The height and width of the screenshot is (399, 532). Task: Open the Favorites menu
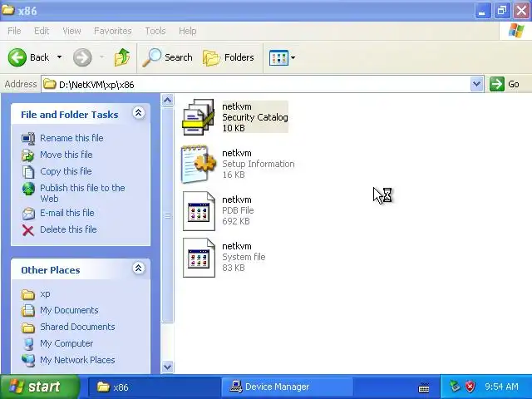click(x=113, y=31)
